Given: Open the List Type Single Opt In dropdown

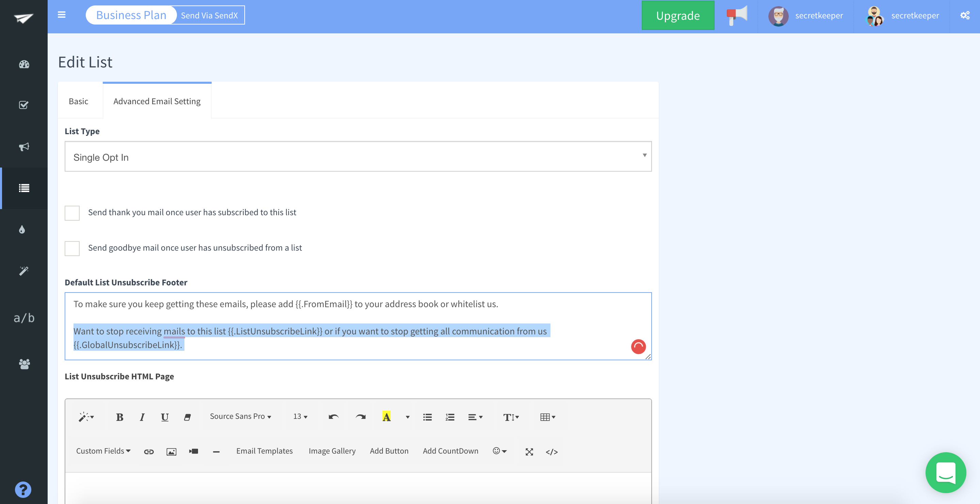Looking at the screenshot, I should click(x=358, y=156).
